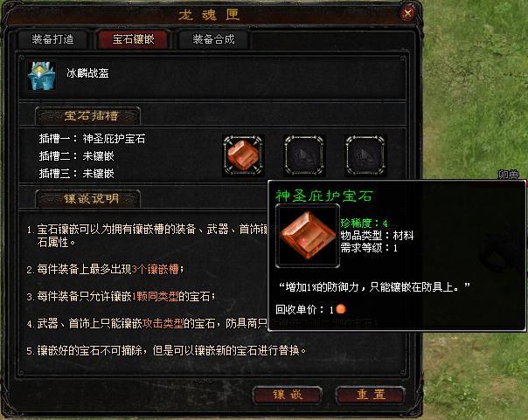Click the 冰麟战盔 helmet icon
The width and height of the screenshot is (528, 420).
[x=41, y=76]
